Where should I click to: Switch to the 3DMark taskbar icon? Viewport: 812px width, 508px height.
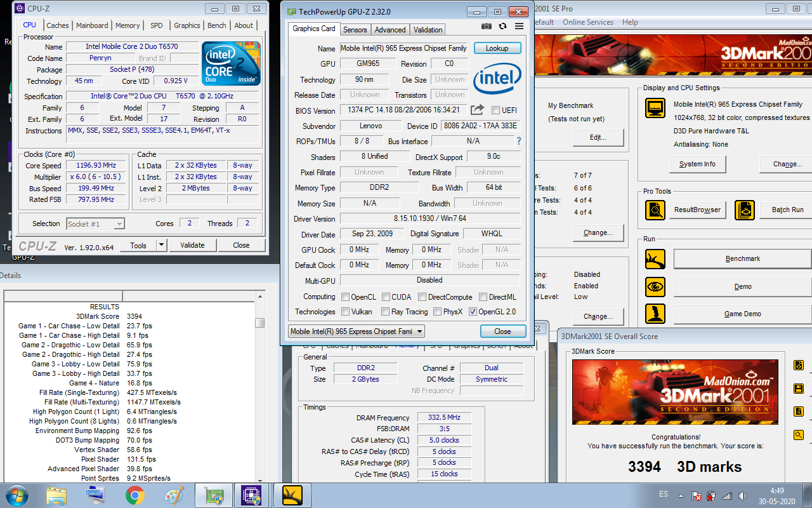click(292, 495)
